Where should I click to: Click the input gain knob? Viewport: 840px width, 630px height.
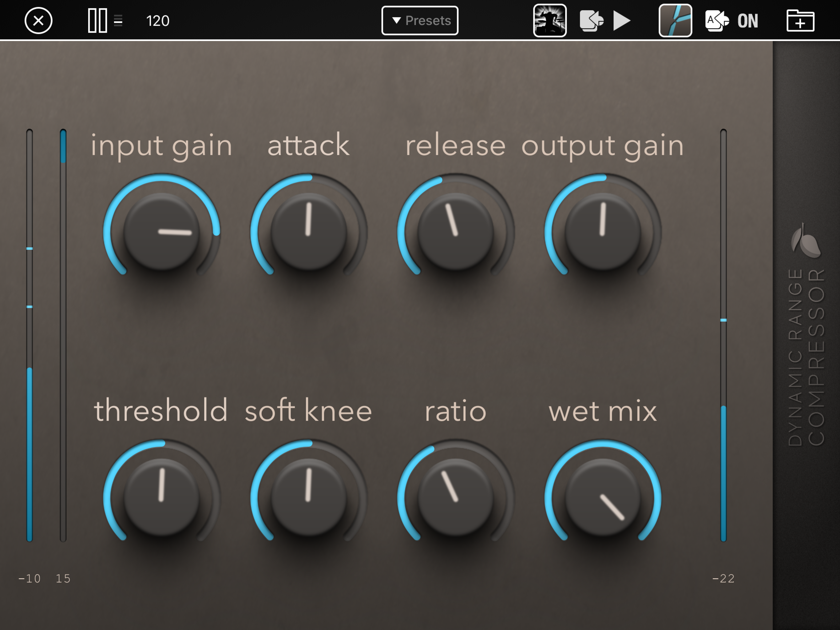coord(162,231)
